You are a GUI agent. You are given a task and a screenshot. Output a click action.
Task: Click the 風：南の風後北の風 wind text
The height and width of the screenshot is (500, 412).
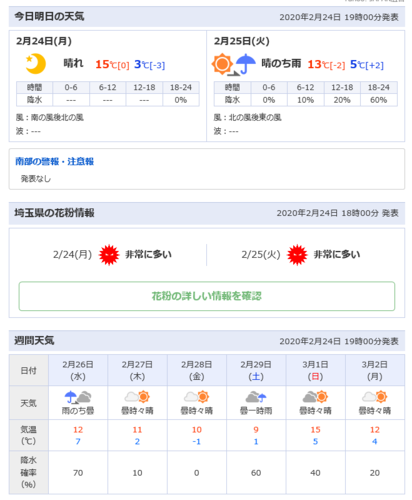pos(50,118)
